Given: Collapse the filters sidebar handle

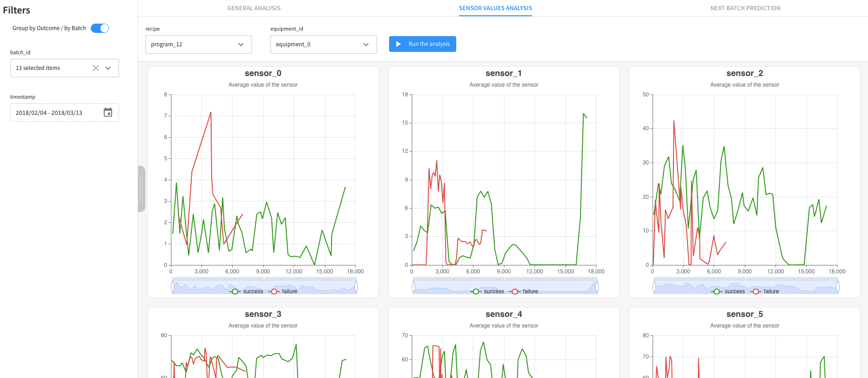Looking at the screenshot, I should pos(142,189).
